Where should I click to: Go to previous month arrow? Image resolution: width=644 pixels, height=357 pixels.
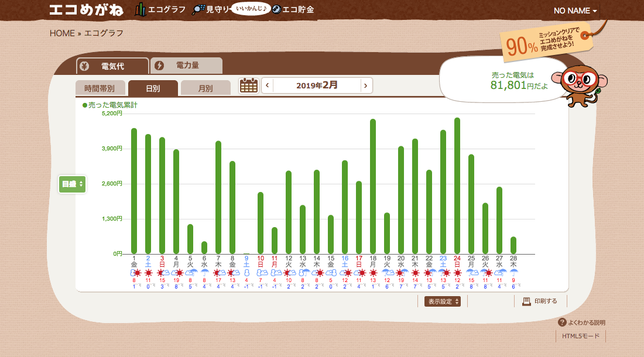[268, 85]
